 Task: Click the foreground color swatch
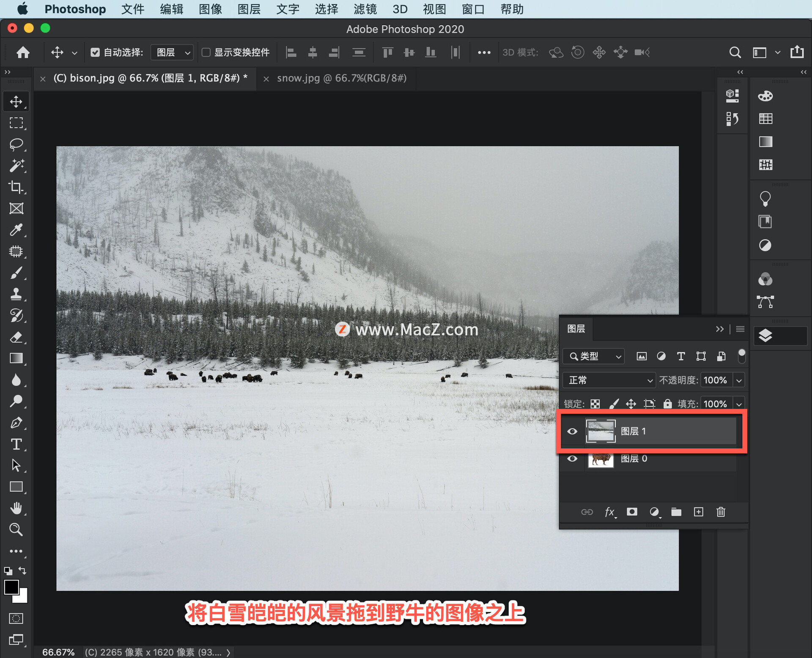(x=11, y=587)
